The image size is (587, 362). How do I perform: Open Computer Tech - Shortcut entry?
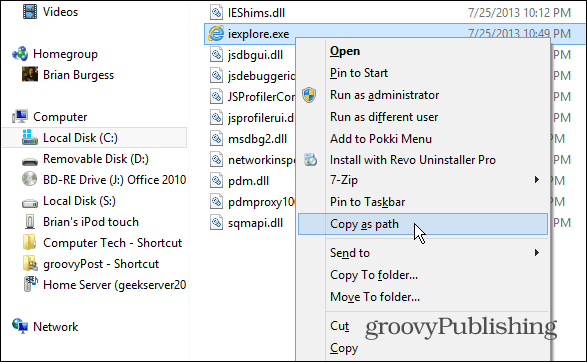112,243
